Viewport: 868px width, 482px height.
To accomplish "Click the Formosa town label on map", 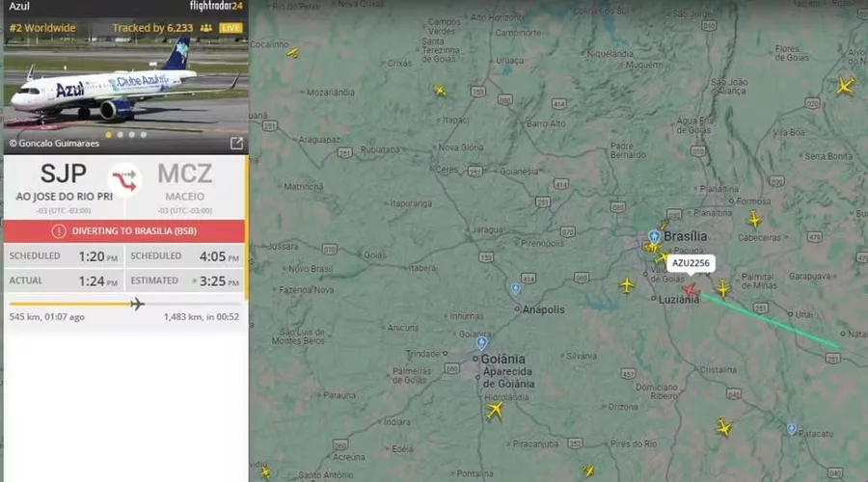I will (753, 201).
